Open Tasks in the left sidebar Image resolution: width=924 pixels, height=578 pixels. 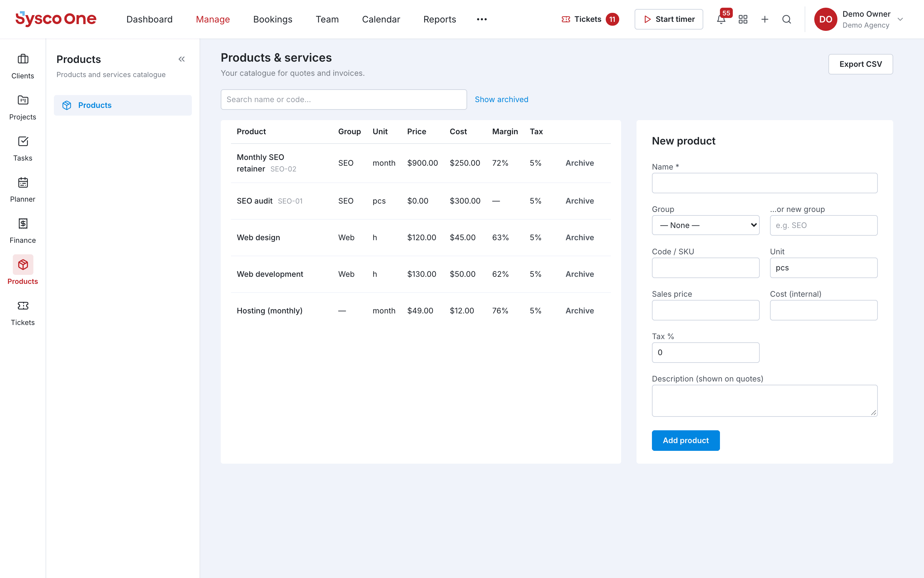pyautogui.click(x=22, y=149)
